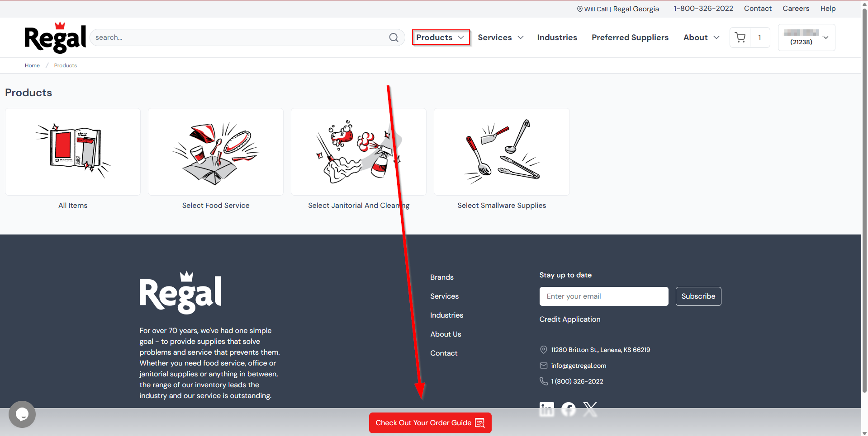This screenshot has width=868, height=436.
Task: Open the Industries nav item
Action: [x=557, y=38]
